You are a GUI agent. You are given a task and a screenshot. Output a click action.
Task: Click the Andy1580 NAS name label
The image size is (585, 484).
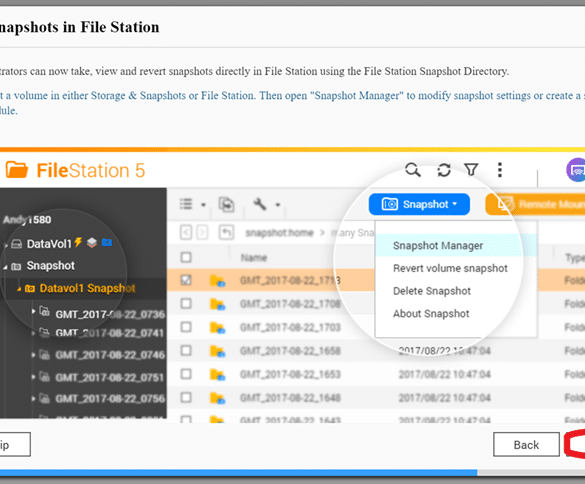coord(27,220)
